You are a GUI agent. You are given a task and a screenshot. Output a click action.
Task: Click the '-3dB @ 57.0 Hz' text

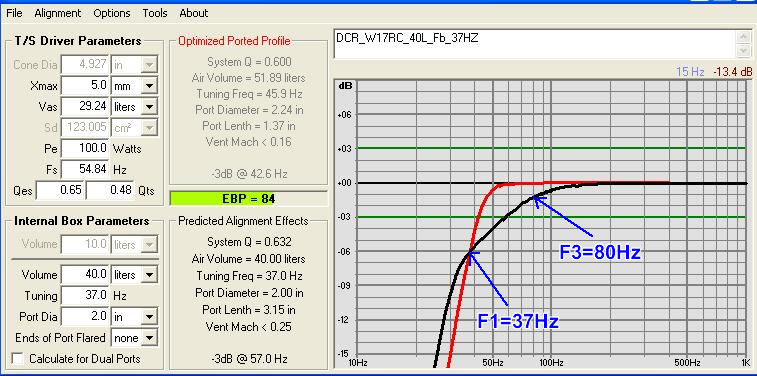249,359
